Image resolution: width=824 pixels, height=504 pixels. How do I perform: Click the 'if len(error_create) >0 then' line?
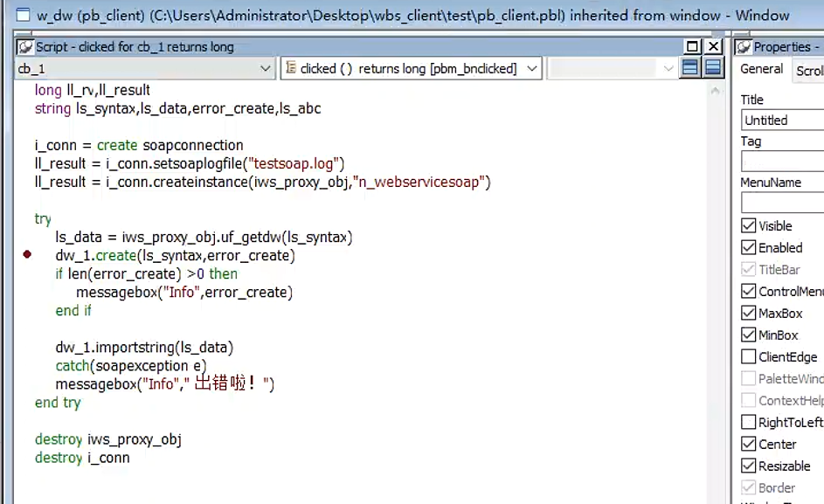pyautogui.click(x=146, y=274)
